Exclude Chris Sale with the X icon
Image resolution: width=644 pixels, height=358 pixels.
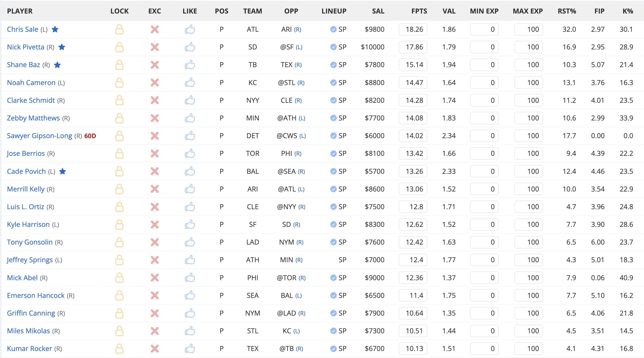point(155,29)
